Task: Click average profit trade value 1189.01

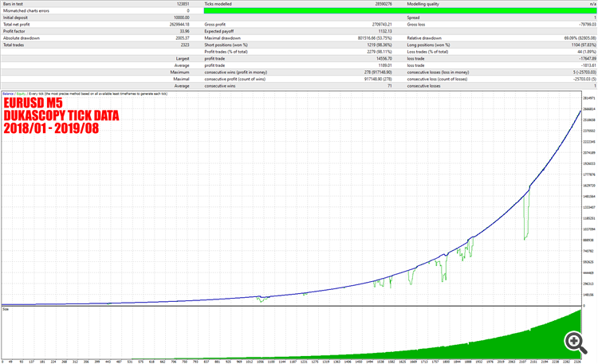Action: coord(385,65)
